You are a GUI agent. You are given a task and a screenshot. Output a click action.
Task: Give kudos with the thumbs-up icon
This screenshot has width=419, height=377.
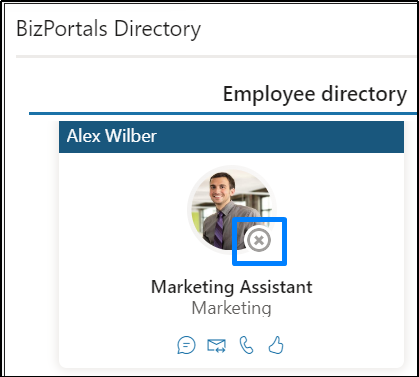(276, 345)
